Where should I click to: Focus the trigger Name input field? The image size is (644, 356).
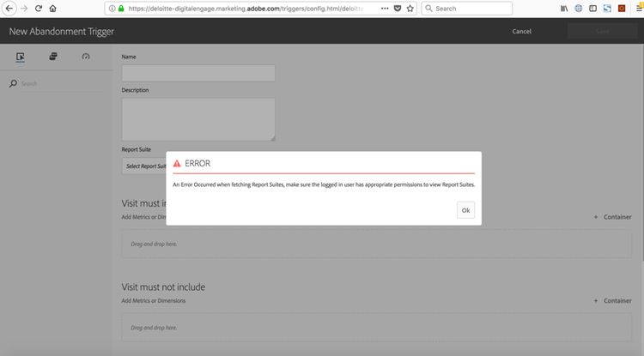coord(198,73)
